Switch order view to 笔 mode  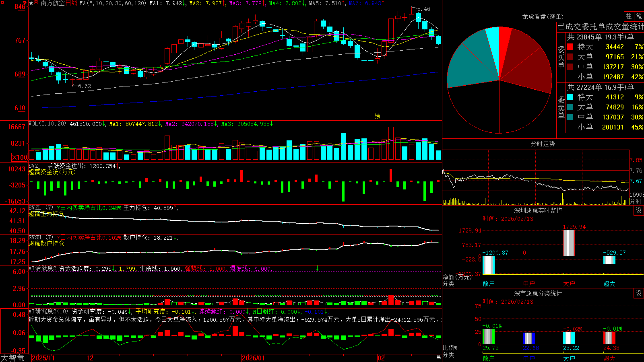pos(639,16)
